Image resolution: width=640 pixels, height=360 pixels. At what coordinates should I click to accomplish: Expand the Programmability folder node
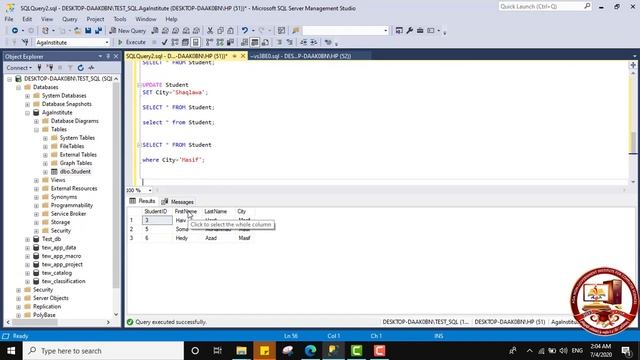36,206
